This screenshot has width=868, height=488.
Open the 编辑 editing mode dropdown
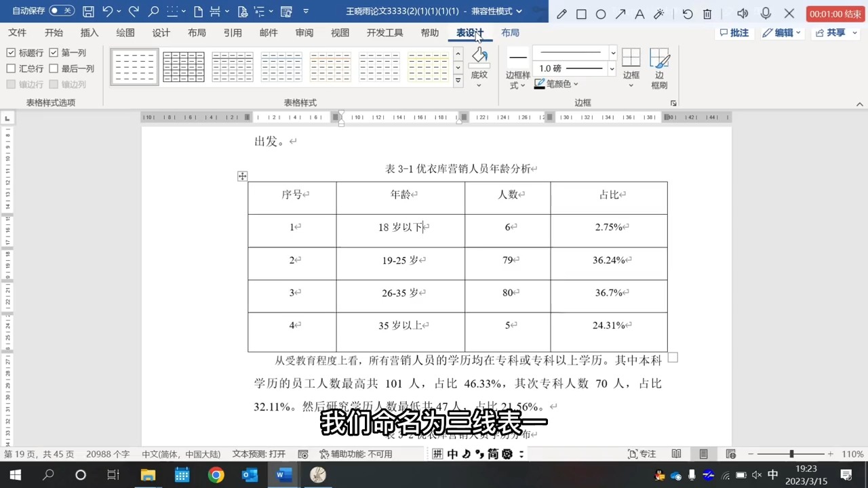coord(782,33)
